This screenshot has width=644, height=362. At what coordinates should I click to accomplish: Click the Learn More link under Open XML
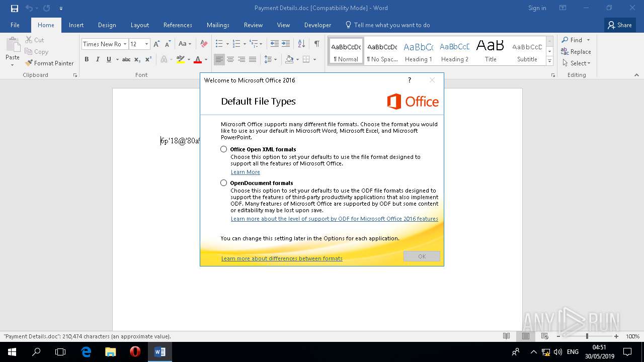point(246,172)
